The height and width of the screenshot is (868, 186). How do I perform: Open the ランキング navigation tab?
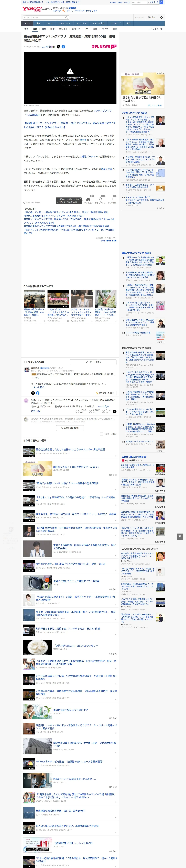point(115,24)
